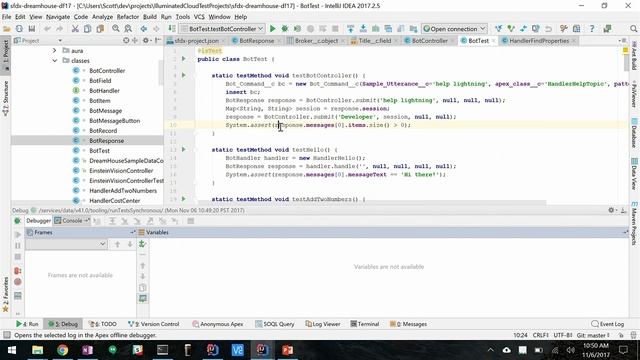Expand the aura folder in project tree
The height and width of the screenshot is (360, 640).
pos(54,51)
